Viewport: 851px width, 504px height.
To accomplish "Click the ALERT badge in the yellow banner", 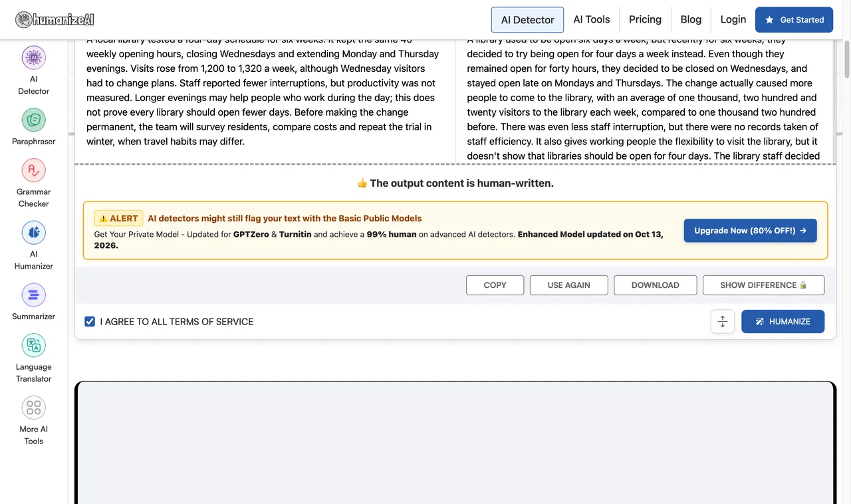I will click(119, 218).
